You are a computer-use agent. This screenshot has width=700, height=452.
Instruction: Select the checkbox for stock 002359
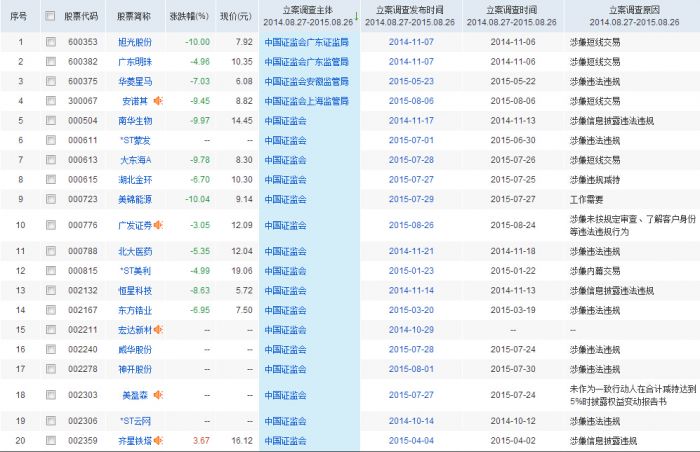[51, 440]
